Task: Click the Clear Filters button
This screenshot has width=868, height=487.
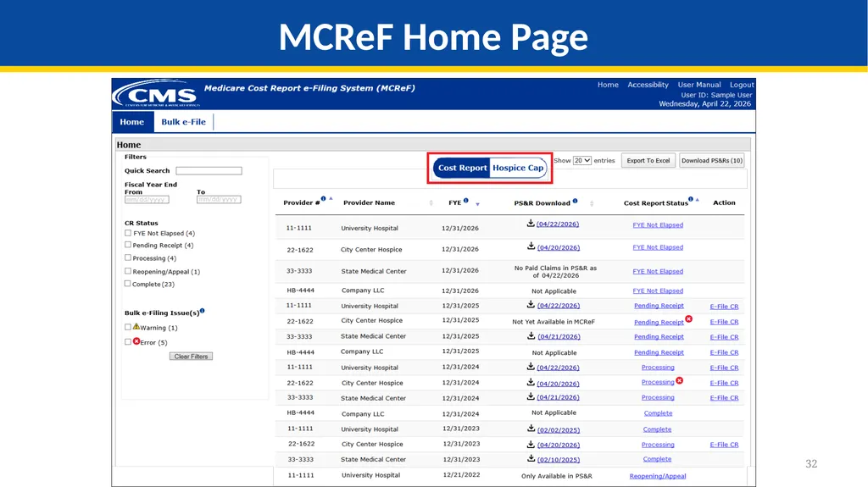Action: pyautogui.click(x=191, y=357)
